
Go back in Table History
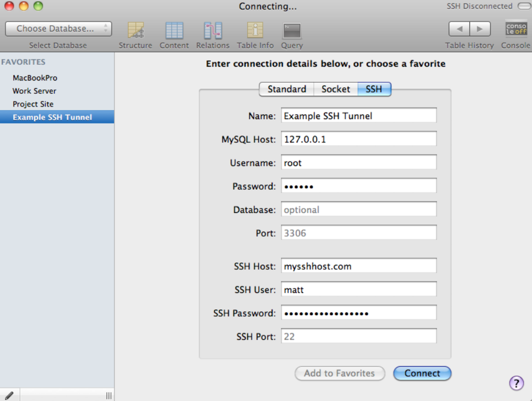click(459, 29)
